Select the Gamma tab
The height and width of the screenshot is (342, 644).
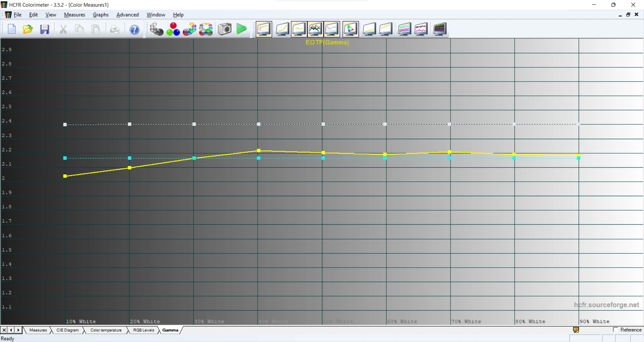[x=170, y=330]
